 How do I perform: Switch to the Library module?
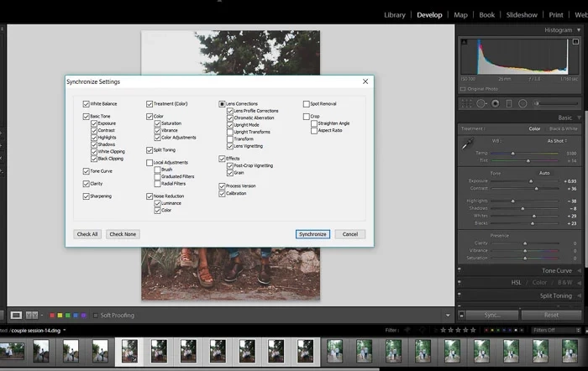click(394, 14)
